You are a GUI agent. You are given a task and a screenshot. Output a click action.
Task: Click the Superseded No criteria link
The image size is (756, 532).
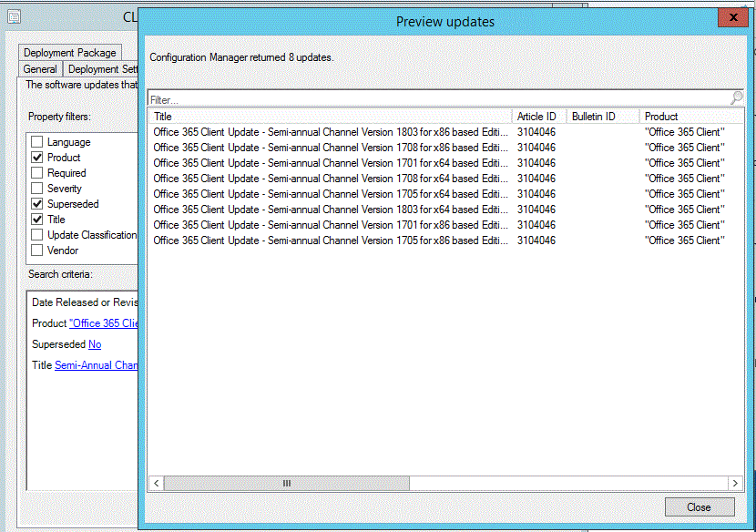tap(95, 344)
